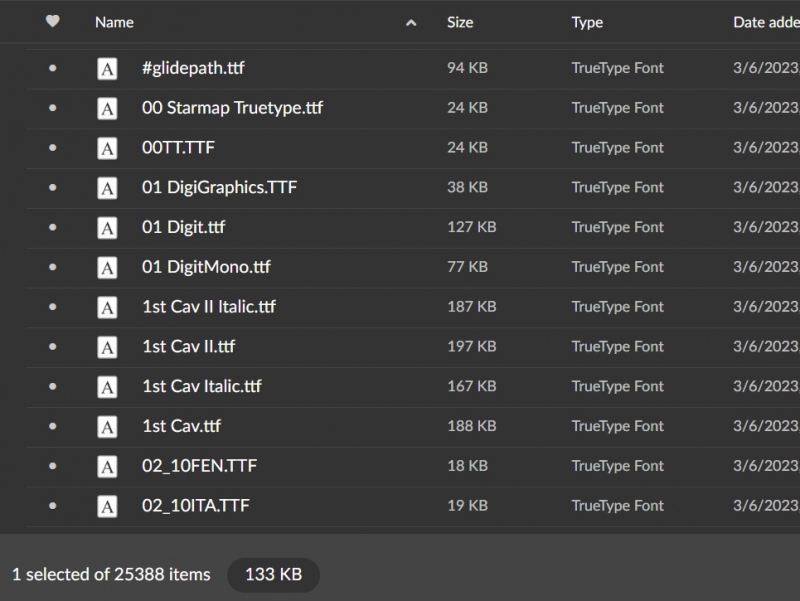800x601 pixels.
Task: Sort list by Type column header
Action: coord(587,22)
